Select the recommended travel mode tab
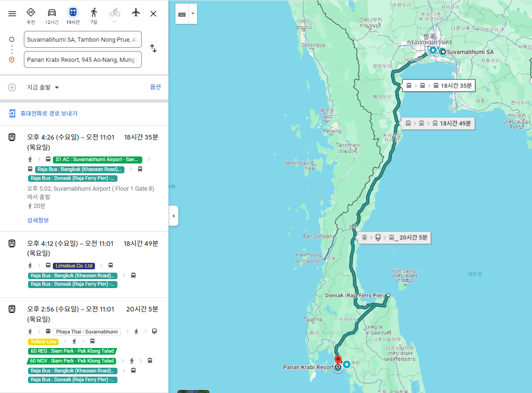 coord(31,16)
